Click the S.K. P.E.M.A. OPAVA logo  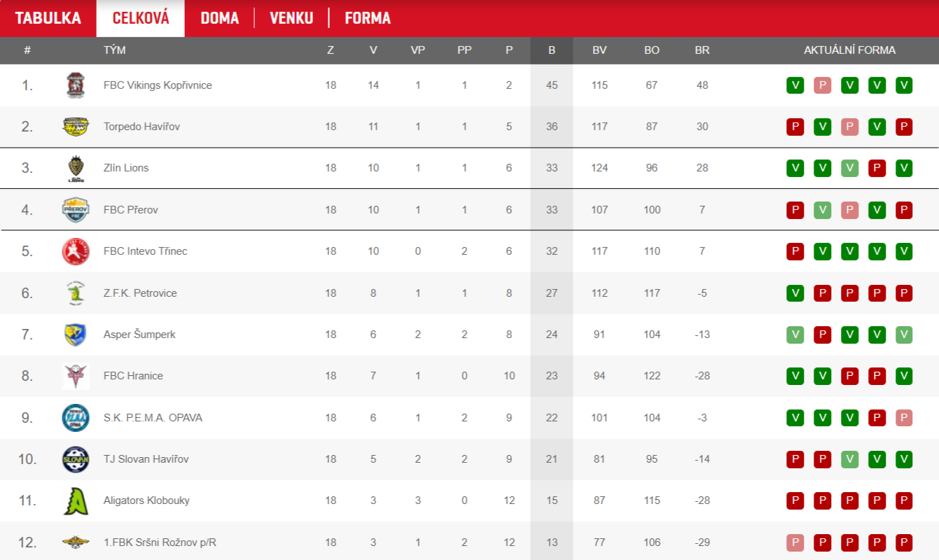(x=75, y=418)
